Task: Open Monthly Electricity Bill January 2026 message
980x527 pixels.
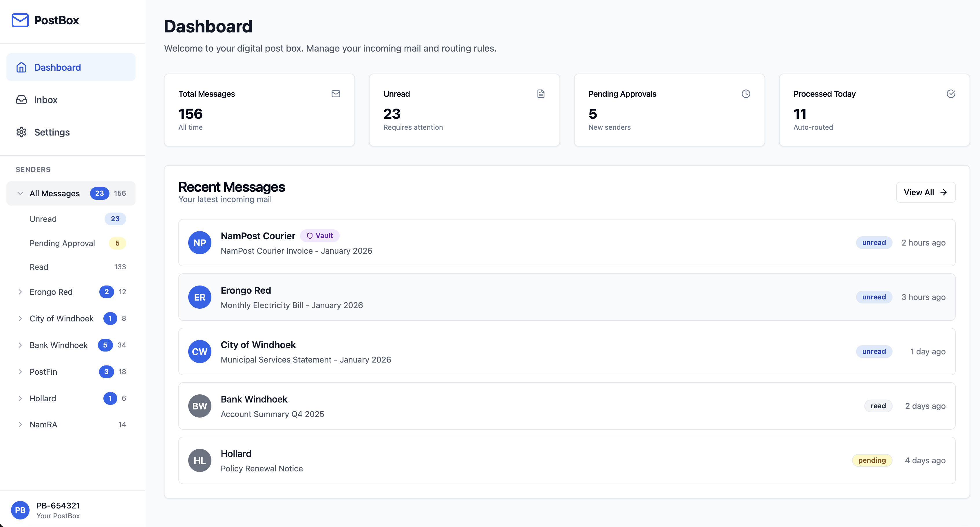Action: pos(567,297)
